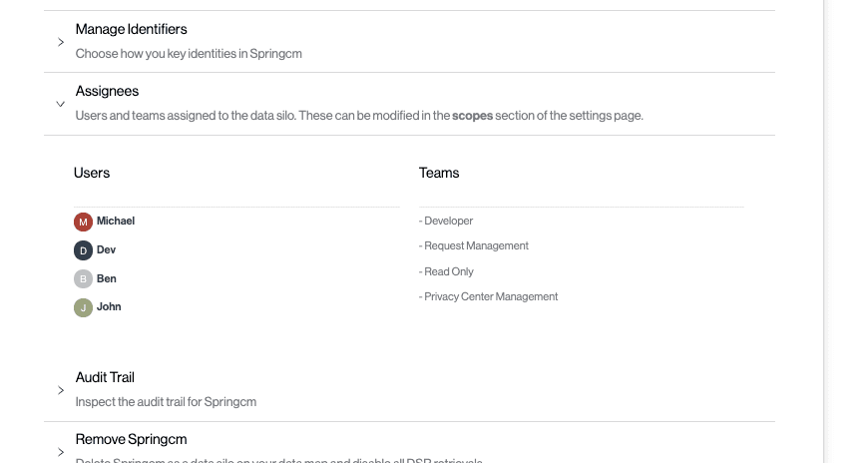The width and height of the screenshot is (868, 463).
Task: Click John's green avatar icon
Action: (x=83, y=307)
